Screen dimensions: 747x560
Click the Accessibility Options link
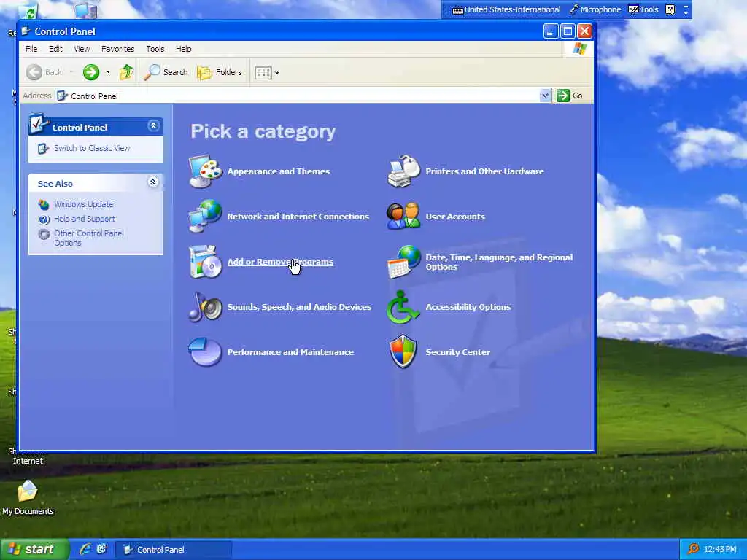click(468, 307)
